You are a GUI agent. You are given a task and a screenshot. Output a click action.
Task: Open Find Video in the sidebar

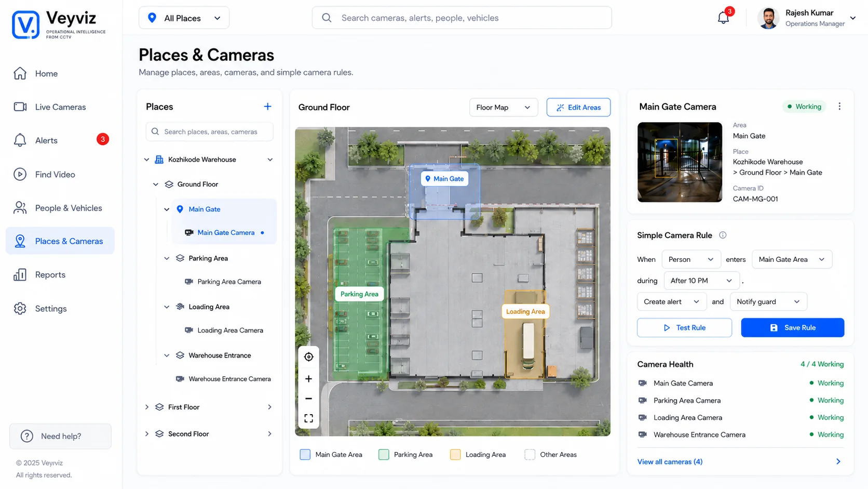[60, 175]
